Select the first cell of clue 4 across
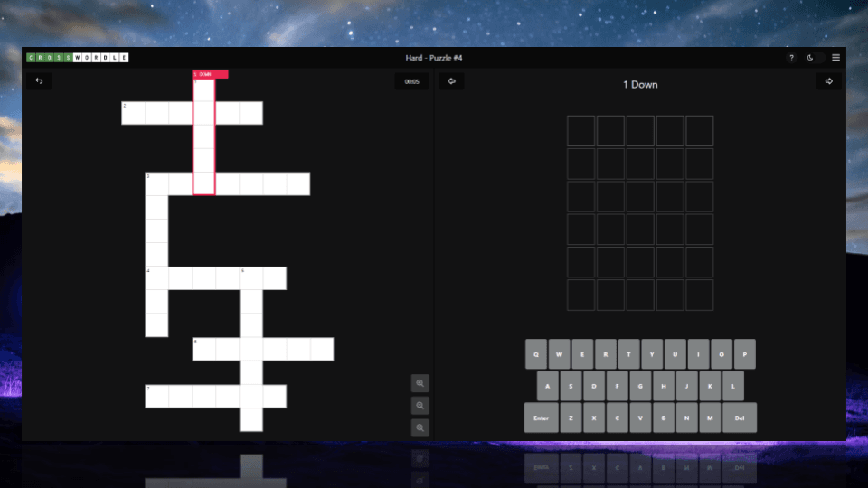868x488 pixels. (x=157, y=278)
